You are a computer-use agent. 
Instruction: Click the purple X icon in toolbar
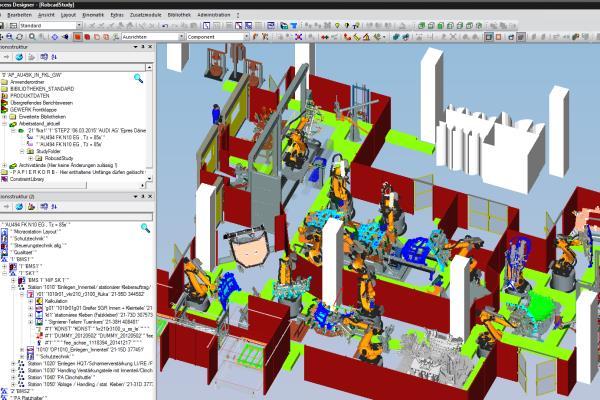pyautogui.click(x=298, y=37)
